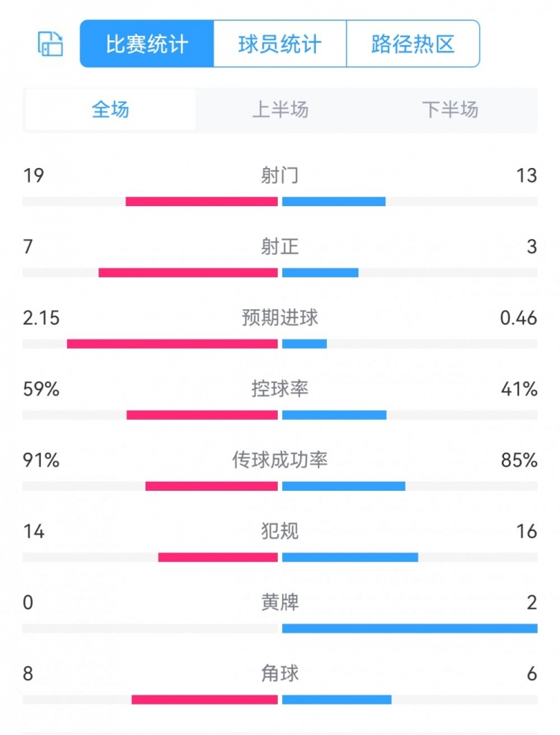Click the 传球成功率 stat bar
Image resolution: width=560 pixels, height=735 pixels.
point(280,486)
